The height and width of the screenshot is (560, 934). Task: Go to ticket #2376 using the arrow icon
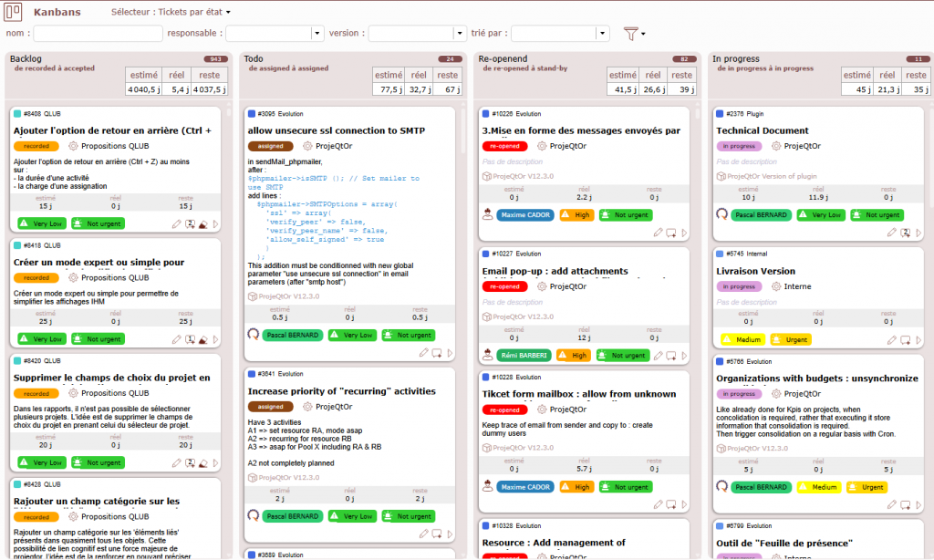918,233
